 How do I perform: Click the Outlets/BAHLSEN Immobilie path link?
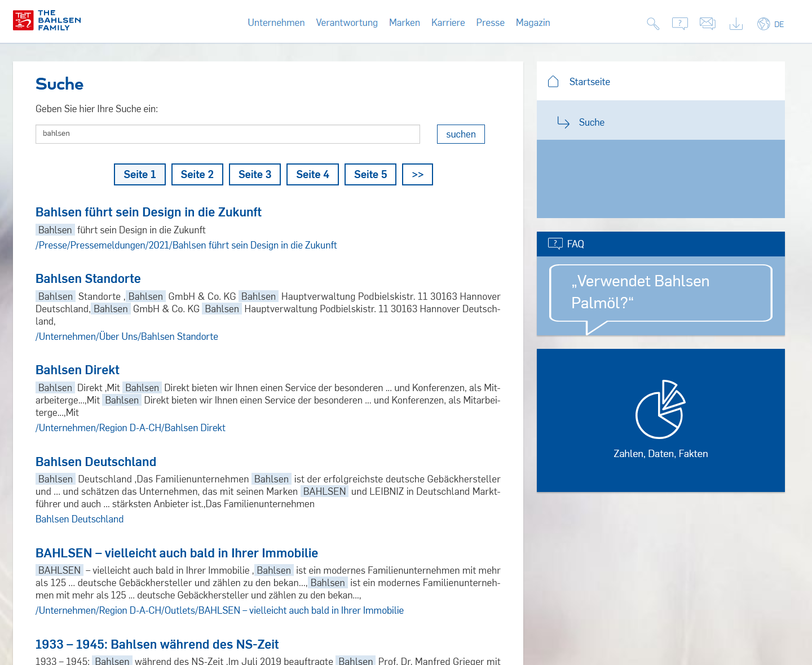219,610
